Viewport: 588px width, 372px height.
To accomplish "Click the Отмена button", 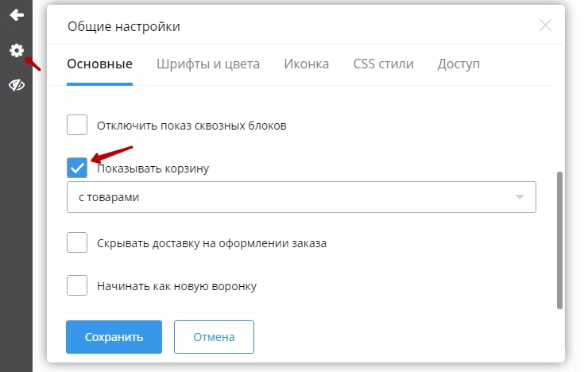I will pos(214,337).
